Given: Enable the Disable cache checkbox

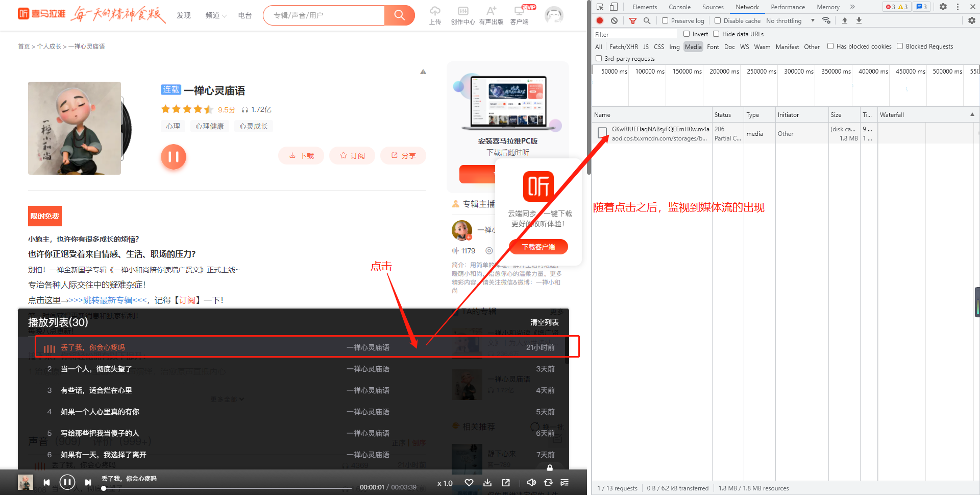Looking at the screenshot, I should point(718,20).
